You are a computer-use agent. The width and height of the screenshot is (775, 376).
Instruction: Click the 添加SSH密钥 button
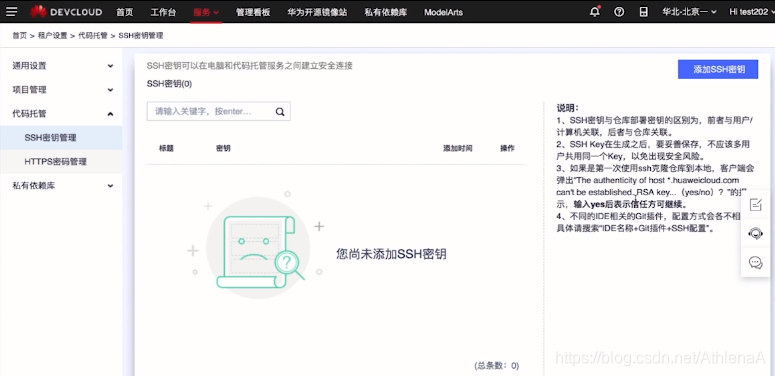coord(718,70)
